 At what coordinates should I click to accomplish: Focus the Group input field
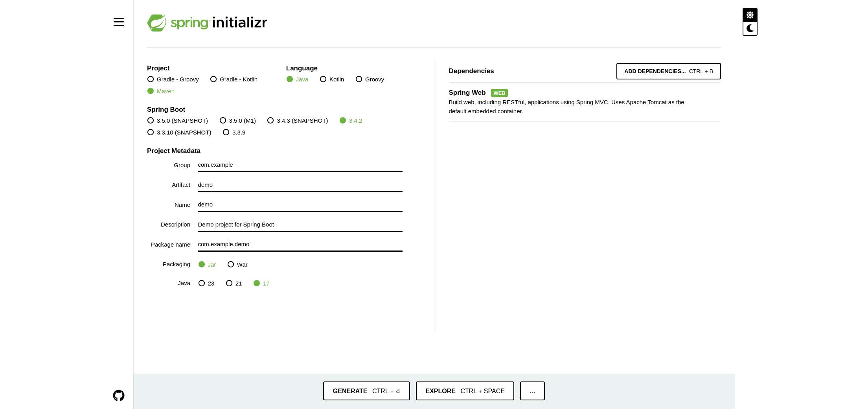300,165
